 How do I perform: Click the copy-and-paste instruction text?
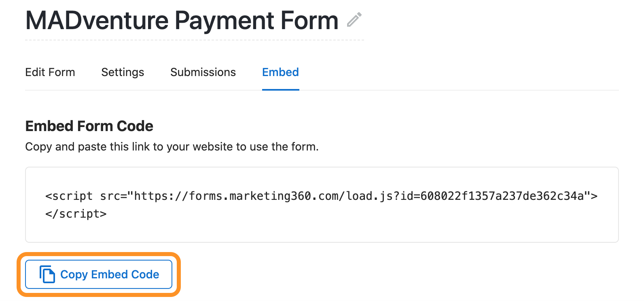pyautogui.click(x=172, y=146)
